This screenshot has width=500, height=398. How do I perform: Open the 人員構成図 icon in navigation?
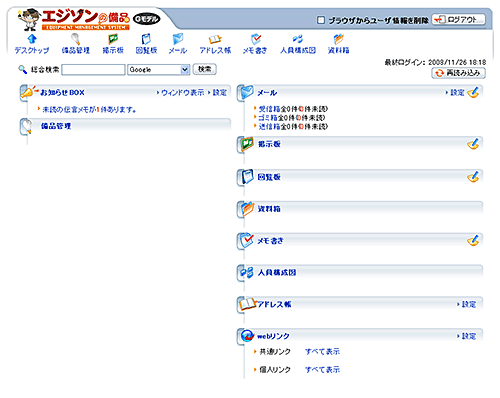click(298, 39)
